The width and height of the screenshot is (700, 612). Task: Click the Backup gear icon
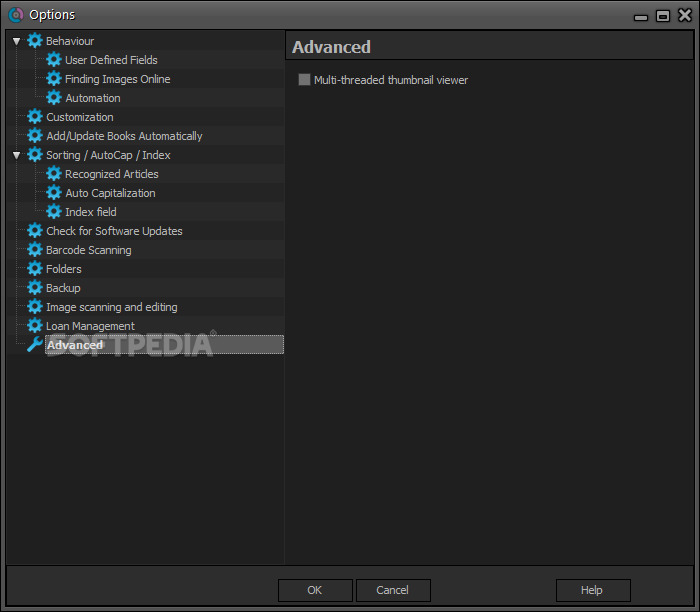point(34,287)
